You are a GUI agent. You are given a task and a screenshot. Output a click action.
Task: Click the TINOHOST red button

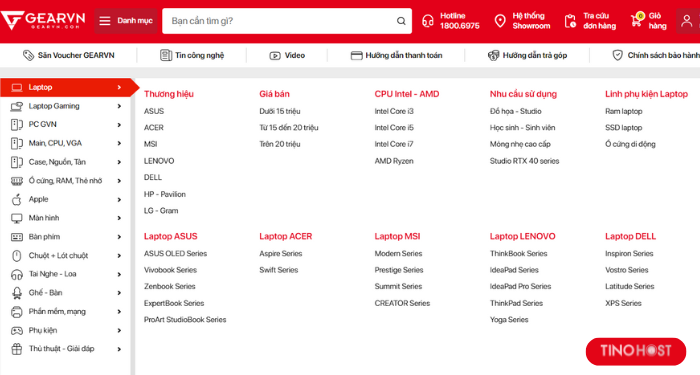tap(636, 351)
